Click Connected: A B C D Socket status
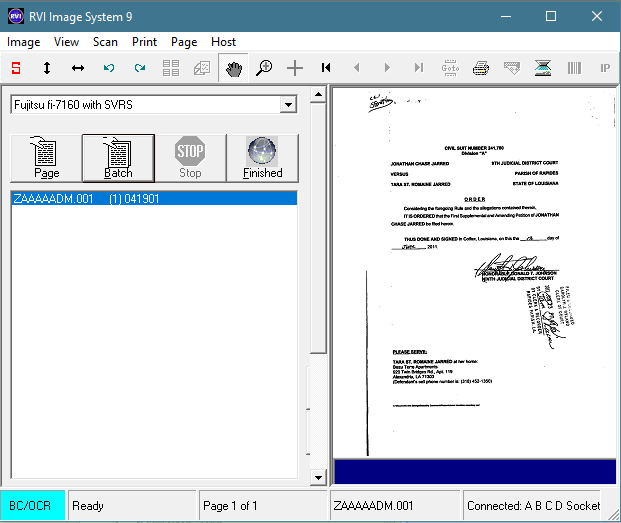Screen dimensions: 621x523 (x=533, y=506)
